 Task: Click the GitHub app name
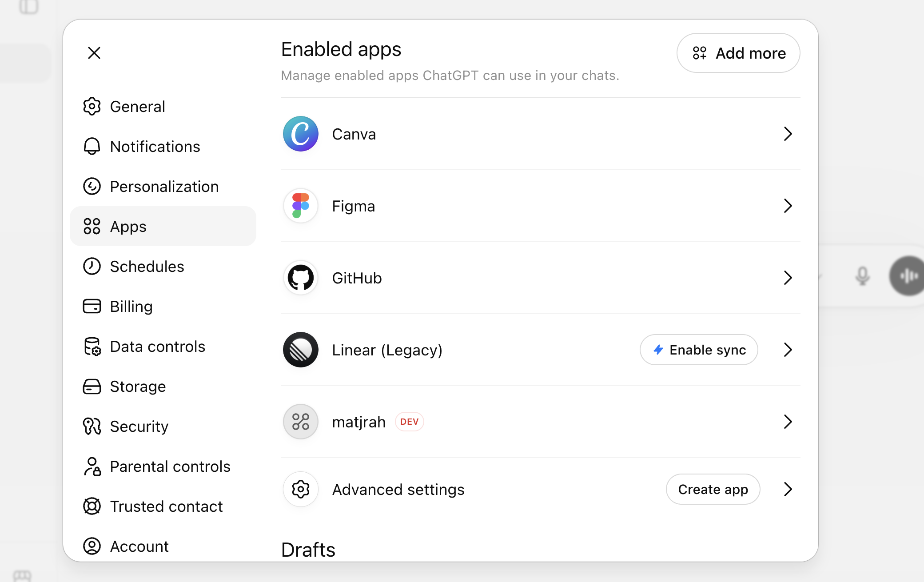pos(357,278)
